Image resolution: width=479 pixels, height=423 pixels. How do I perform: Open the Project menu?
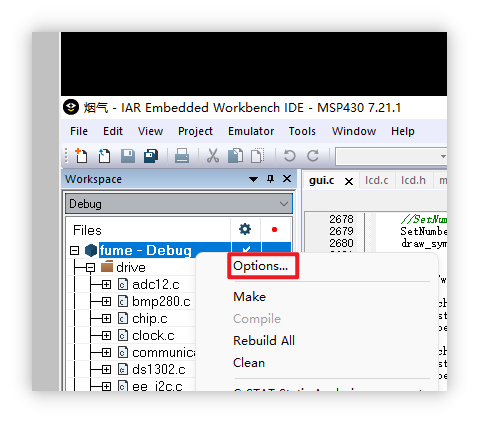pyautogui.click(x=195, y=131)
